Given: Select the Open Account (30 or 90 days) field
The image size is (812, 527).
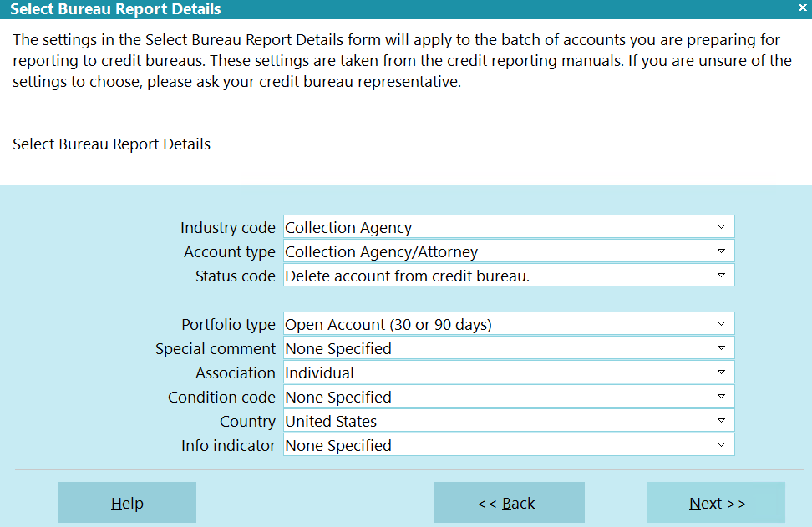Looking at the screenshot, I should coord(509,323).
